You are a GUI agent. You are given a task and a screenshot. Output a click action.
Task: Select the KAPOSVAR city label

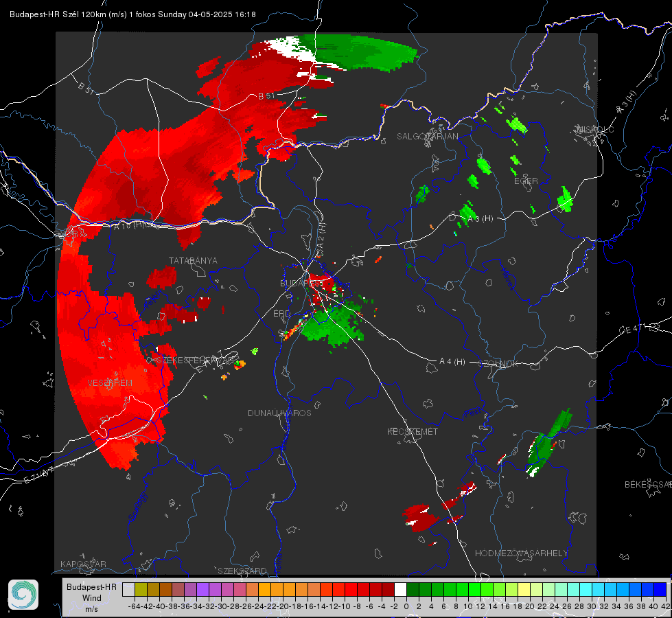(83, 564)
